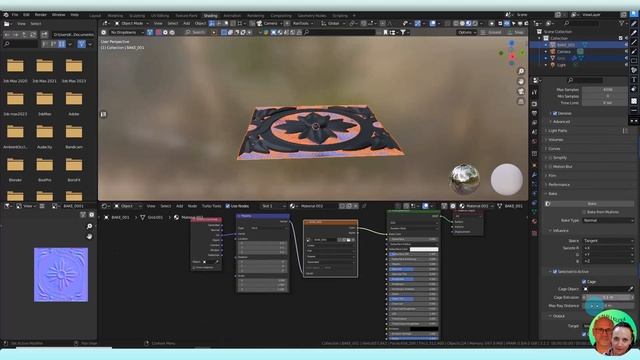Screen dimensions: 640x360
Task: Open the outliner filter funnel
Action: [x=621, y=23]
